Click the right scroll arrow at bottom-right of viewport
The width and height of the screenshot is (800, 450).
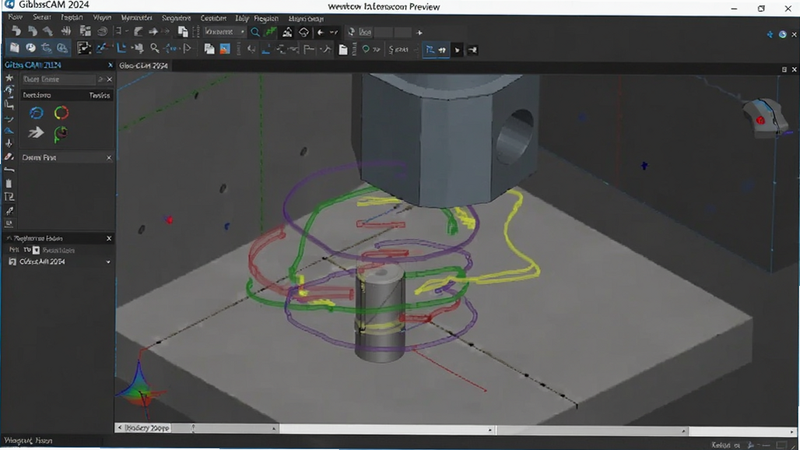point(792,432)
